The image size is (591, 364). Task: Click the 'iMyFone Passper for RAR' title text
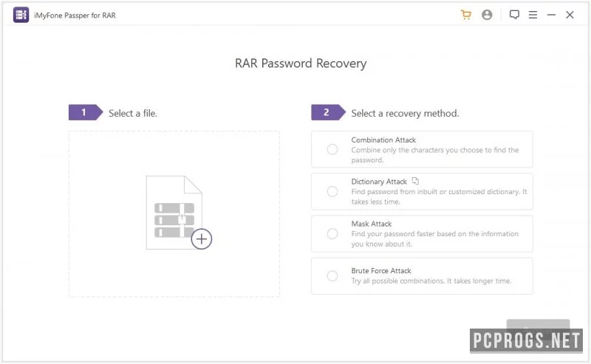(75, 16)
